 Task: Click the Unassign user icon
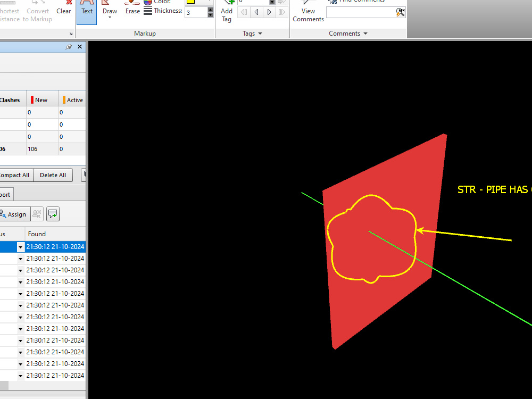[x=37, y=214]
